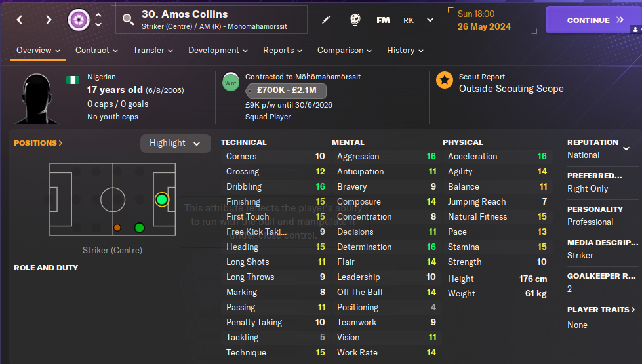Viewport: 642px width, 364px height.
Task: Select the green AM right position dot
Action: click(x=139, y=228)
